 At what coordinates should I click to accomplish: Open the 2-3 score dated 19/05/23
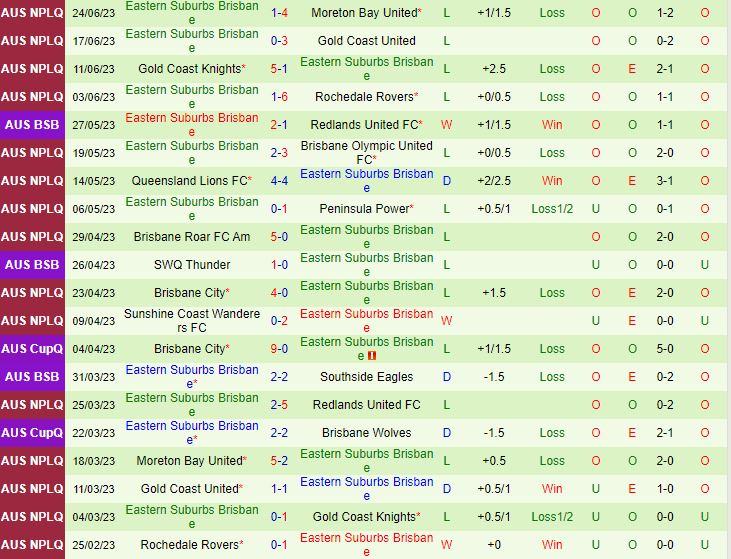coord(279,153)
